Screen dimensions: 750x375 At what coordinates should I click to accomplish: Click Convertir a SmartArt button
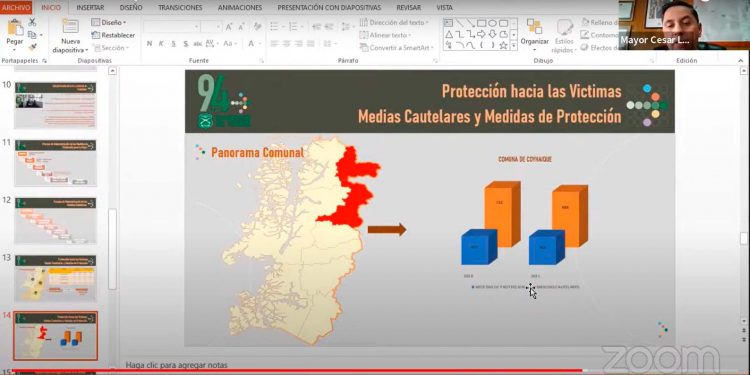click(x=397, y=48)
